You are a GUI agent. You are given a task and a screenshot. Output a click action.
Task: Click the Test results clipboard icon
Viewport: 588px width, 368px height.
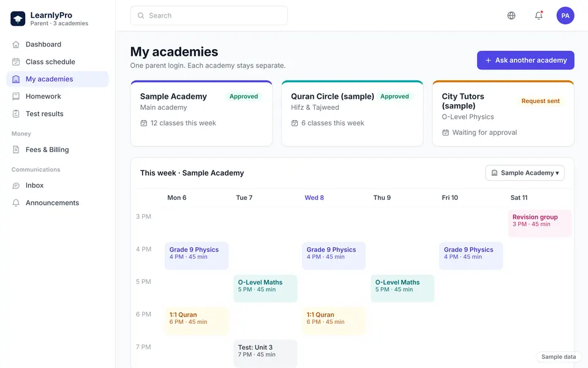click(16, 114)
